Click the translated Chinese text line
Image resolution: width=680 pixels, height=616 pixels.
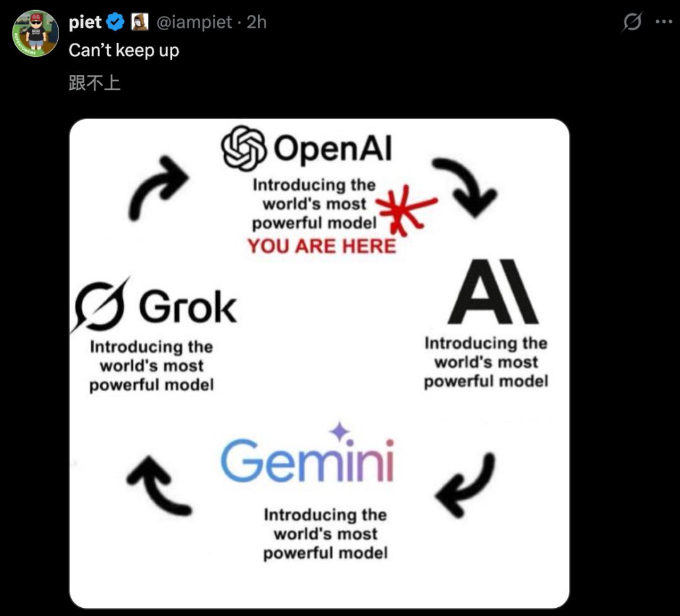coord(94,83)
